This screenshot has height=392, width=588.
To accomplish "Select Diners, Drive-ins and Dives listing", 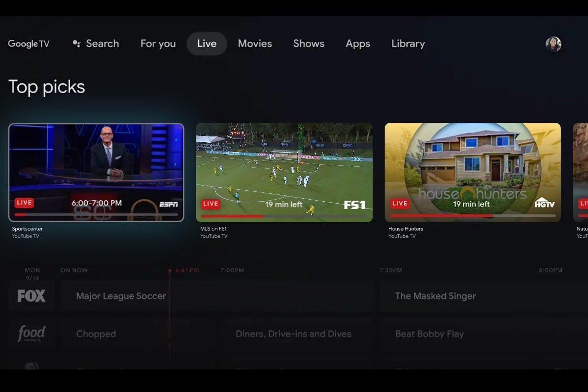I will pos(297,334).
